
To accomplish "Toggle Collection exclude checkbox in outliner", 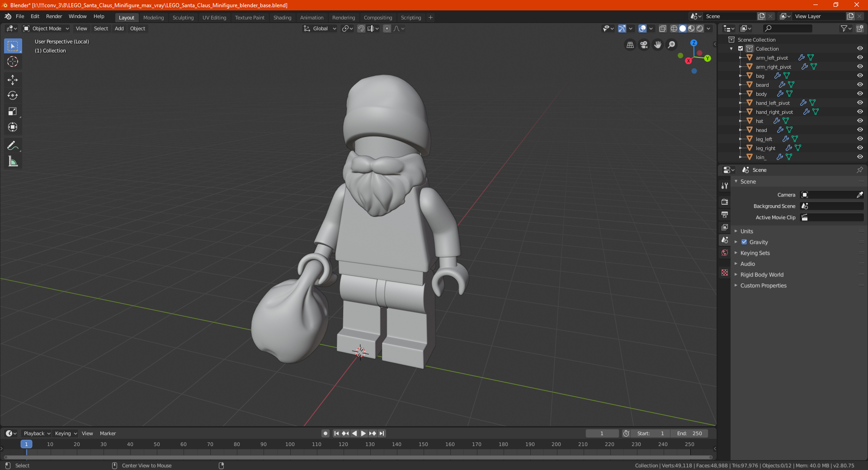I will 741,49.
